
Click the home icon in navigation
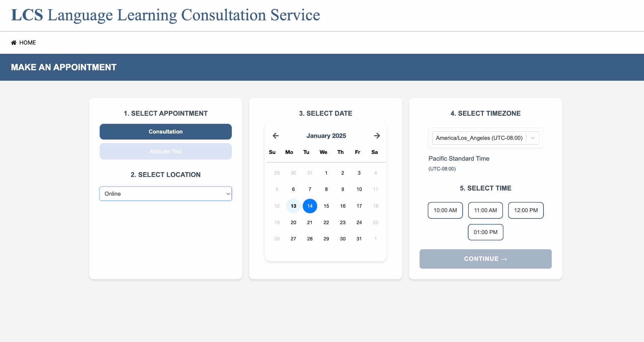14,43
